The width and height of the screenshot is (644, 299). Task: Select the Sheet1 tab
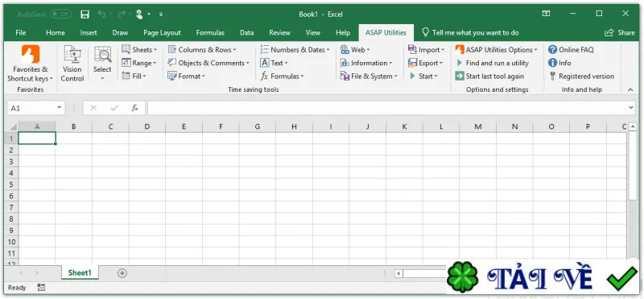click(x=80, y=272)
